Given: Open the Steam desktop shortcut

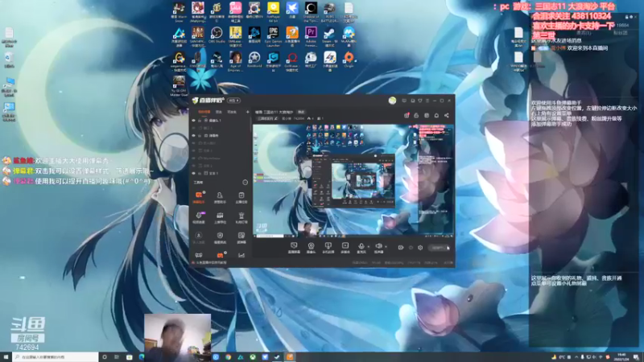Looking at the screenshot, I should pos(329,36).
